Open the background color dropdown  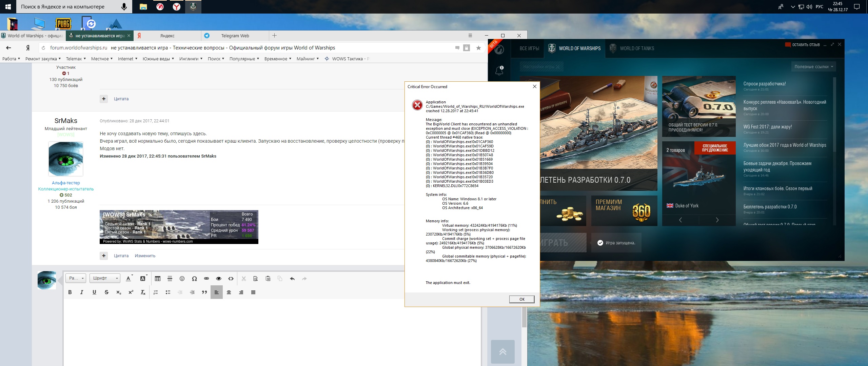[x=143, y=278]
